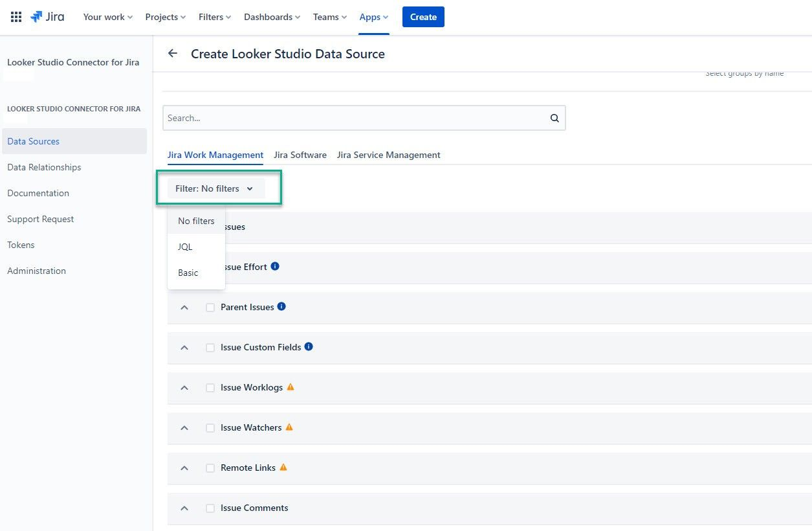Open the Atlassian app switcher grid
The image size is (812, 531).
[16, 17]
